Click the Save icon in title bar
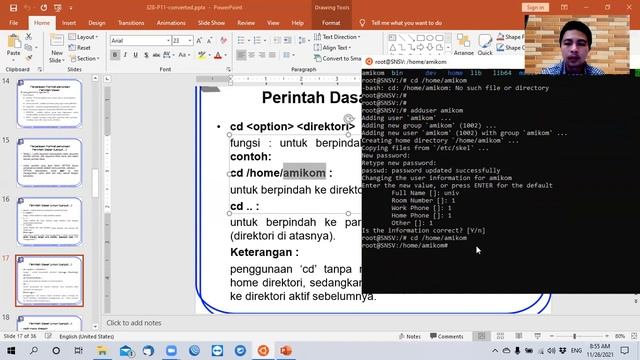640x360 pixels. coord(13,7)
